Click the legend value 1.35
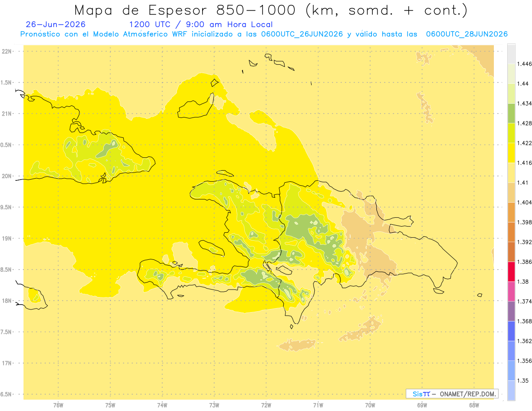The width and height of the screenshot is (532, 411). pyautogui.click(x=523, y=380)
